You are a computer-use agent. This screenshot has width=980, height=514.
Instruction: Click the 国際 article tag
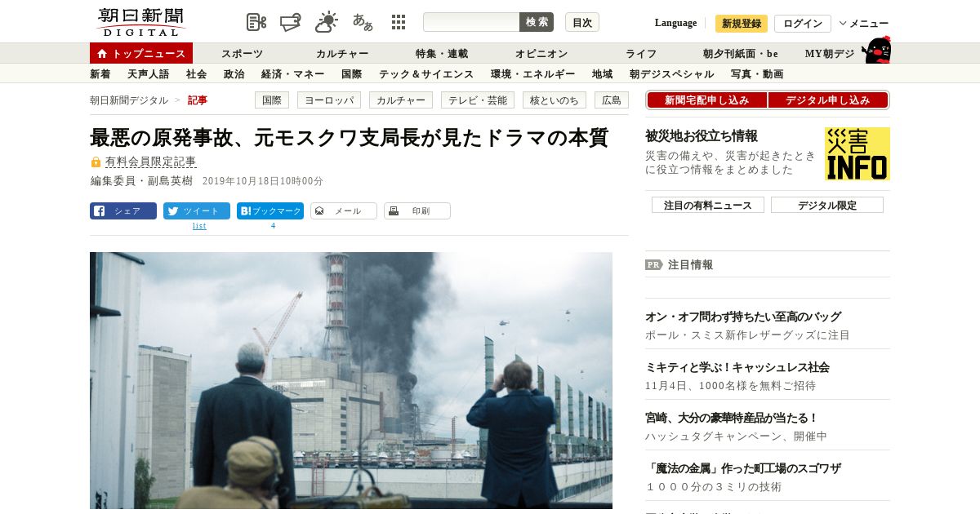[272, 100]
